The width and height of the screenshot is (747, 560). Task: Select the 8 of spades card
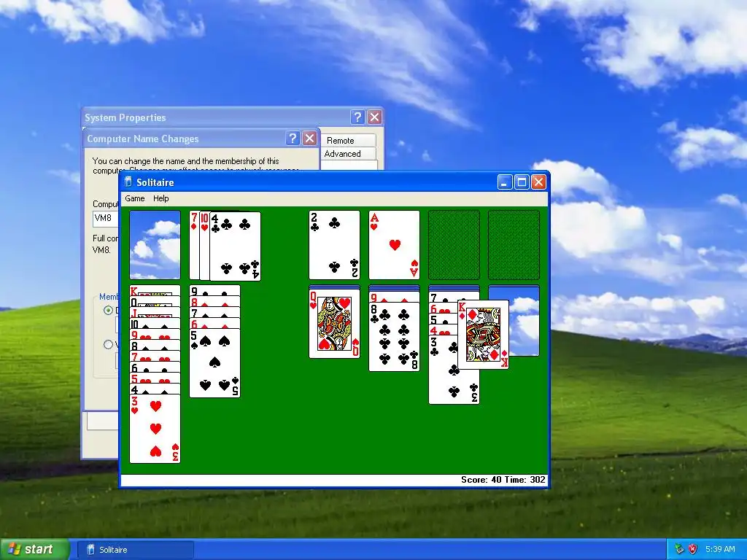tap(155, 345)
